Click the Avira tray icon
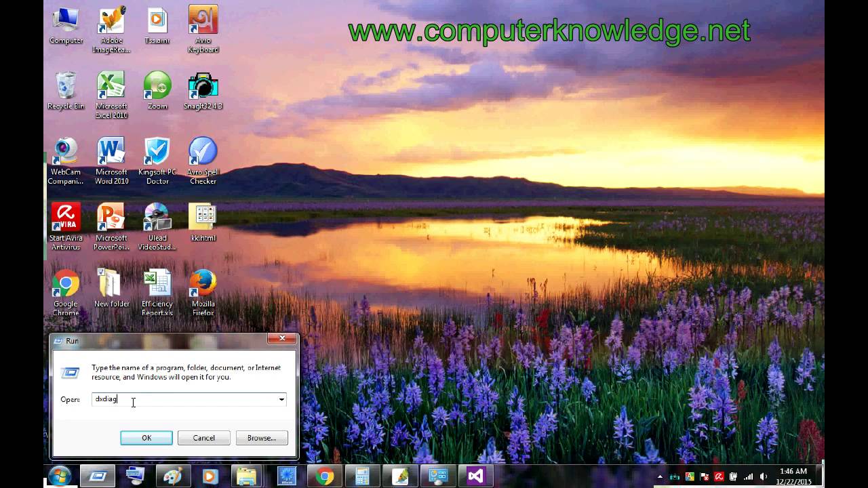The height and width of the screenshot is (488, 868). coord(719,476)
